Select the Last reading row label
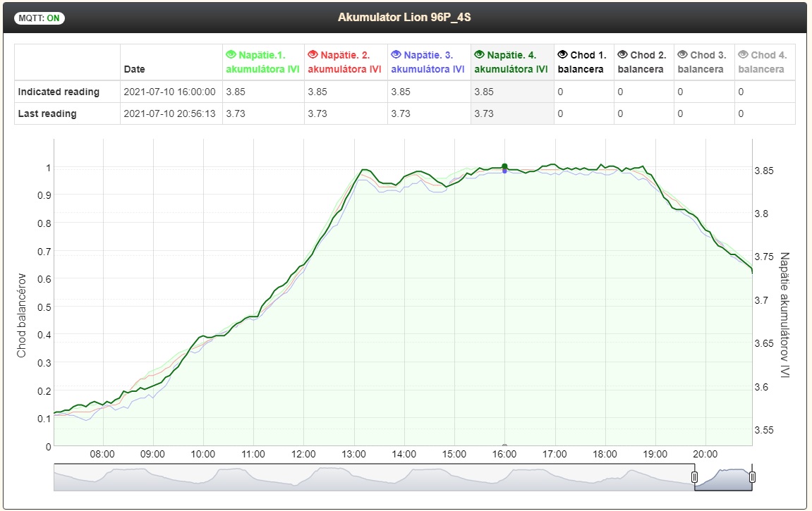 (x=47, y=113)
